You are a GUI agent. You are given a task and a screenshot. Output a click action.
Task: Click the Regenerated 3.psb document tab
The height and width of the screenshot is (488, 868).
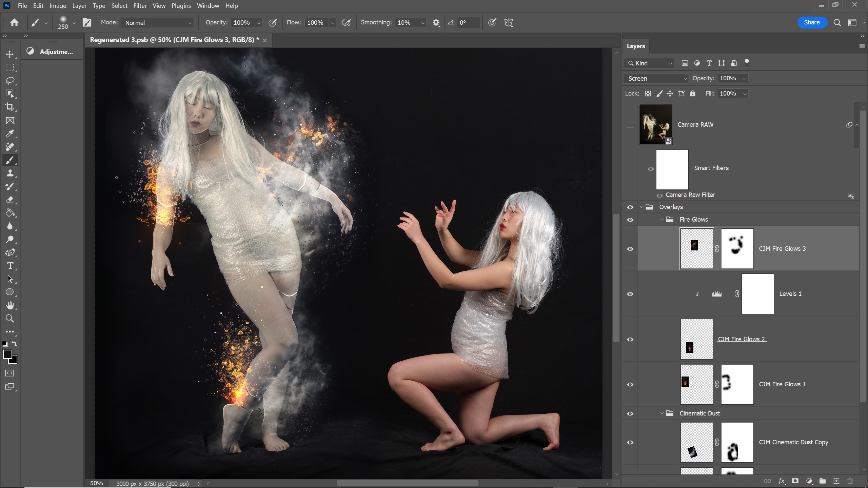coord(174,40)
